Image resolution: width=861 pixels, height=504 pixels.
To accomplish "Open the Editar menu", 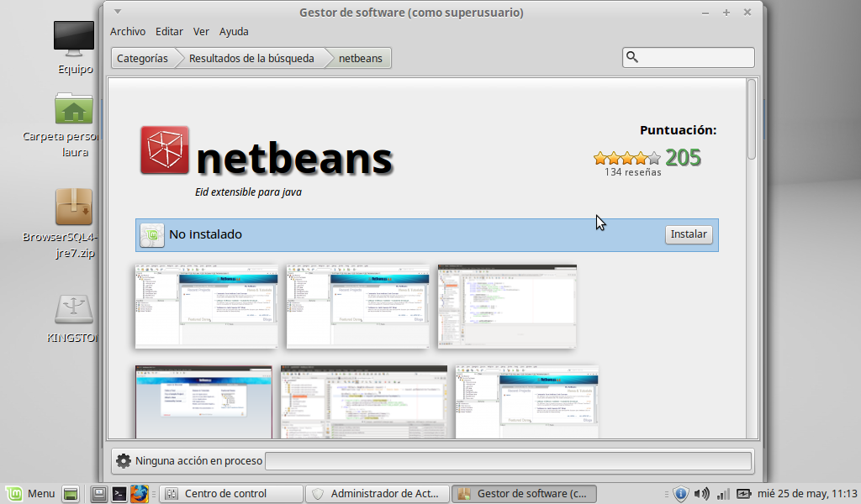I will [169, 32].
